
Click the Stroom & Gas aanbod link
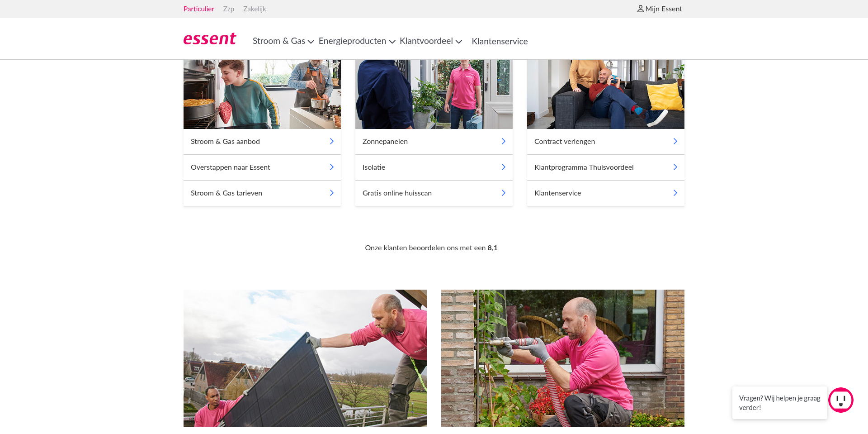click(x=225, y=141)
